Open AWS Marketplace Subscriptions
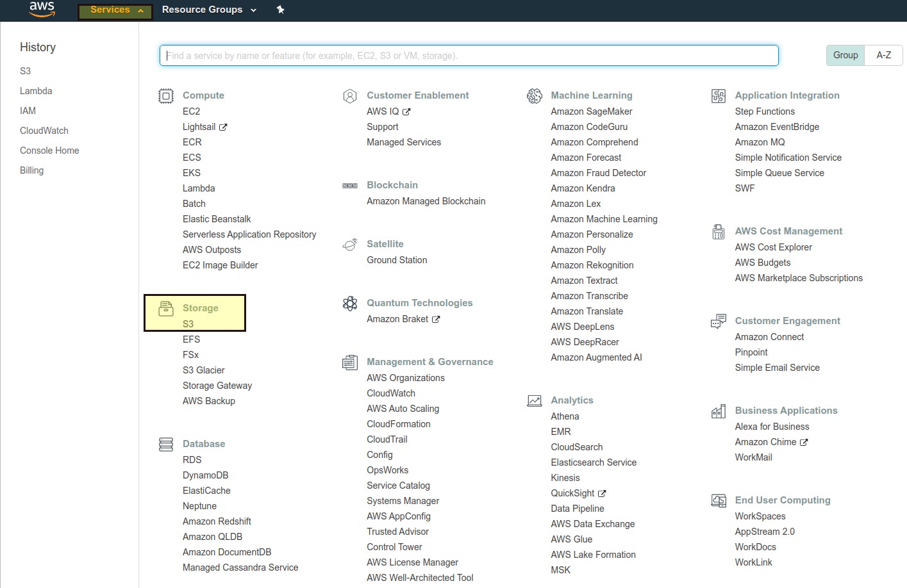This screenshot has height=588, width=907. click(799, 278)
